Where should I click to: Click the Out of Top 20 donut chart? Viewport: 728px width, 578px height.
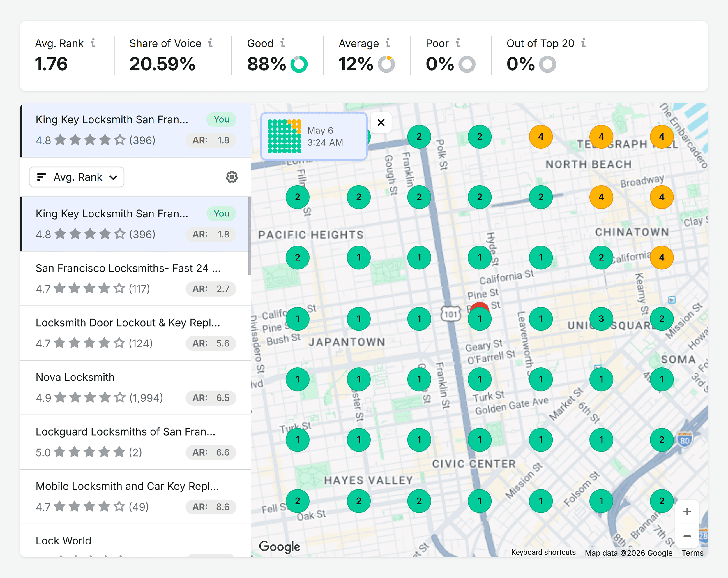point(548,64)
